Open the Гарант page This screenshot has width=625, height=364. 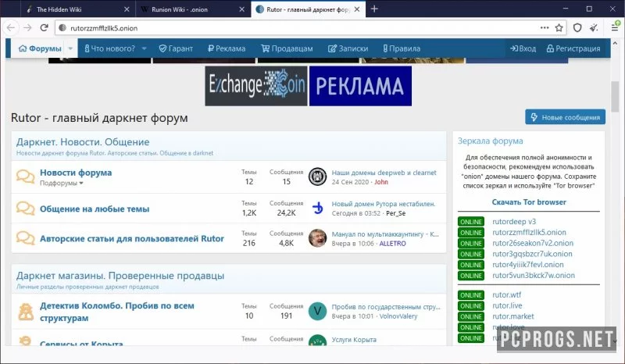(x=176, y=48)
